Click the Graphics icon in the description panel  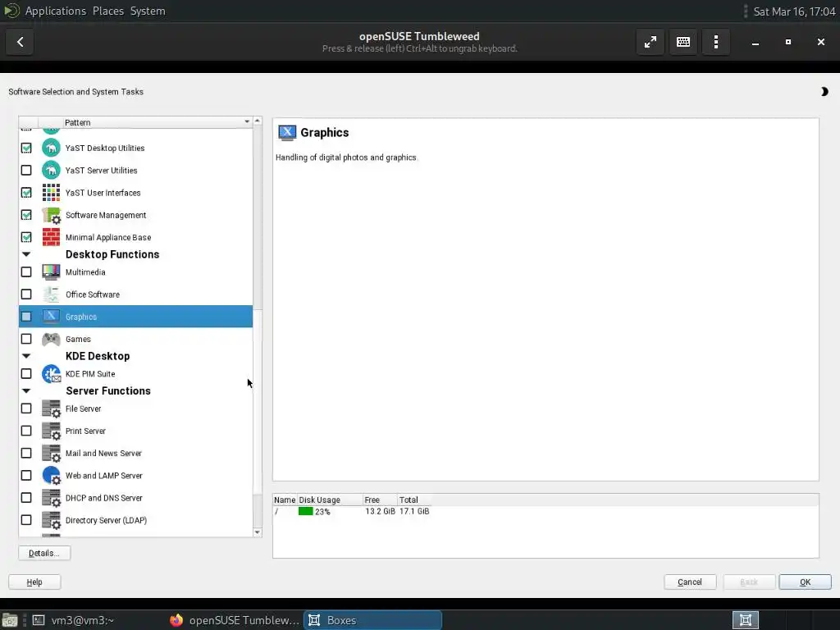click(x=287, y=132)
